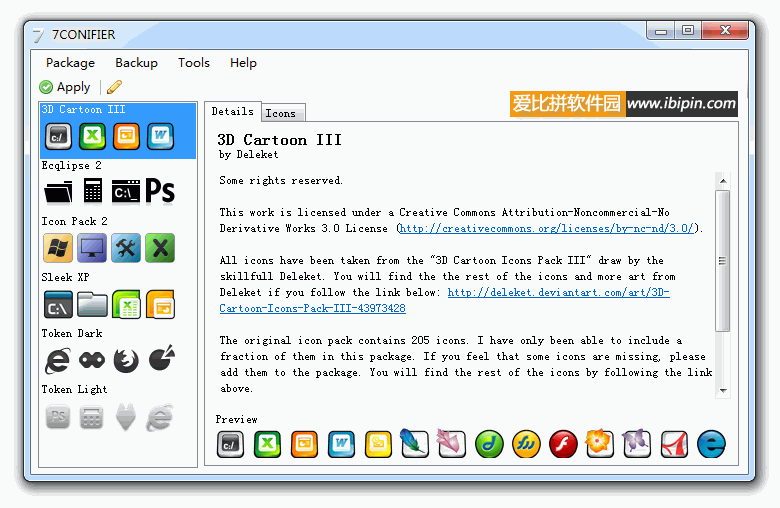
Task: Click Icon Pack 2 green X icon
Action: pyautogui.click(x=160, y=248)
